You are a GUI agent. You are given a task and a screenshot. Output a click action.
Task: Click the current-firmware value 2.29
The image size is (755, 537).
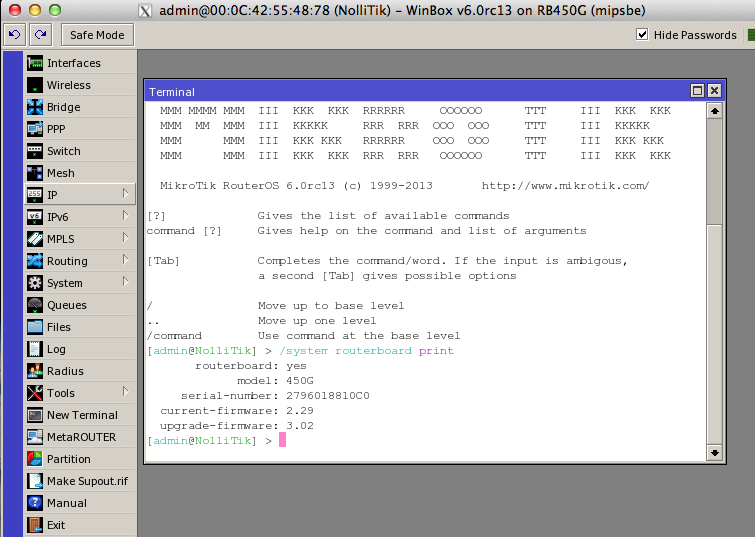[299, 411]
